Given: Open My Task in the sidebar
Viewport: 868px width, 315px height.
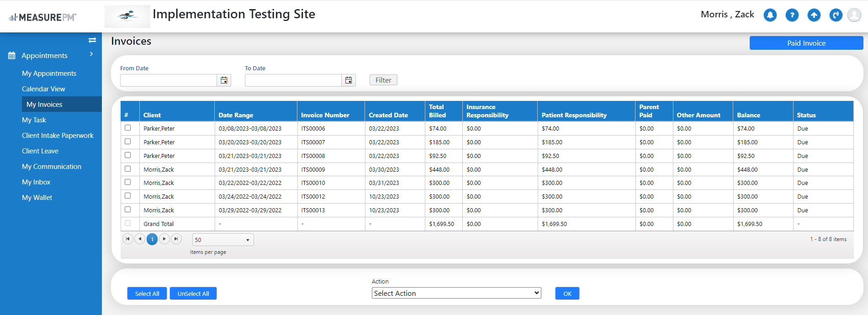Looking at the screenshot, I should click(x=34, y=120).
